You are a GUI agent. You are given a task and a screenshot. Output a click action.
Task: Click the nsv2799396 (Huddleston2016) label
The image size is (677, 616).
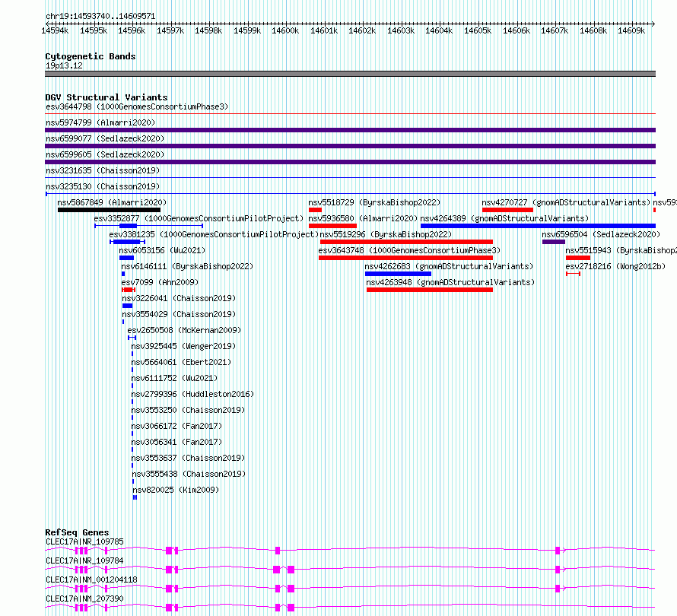pyautogui.click(x=192, y=394)
